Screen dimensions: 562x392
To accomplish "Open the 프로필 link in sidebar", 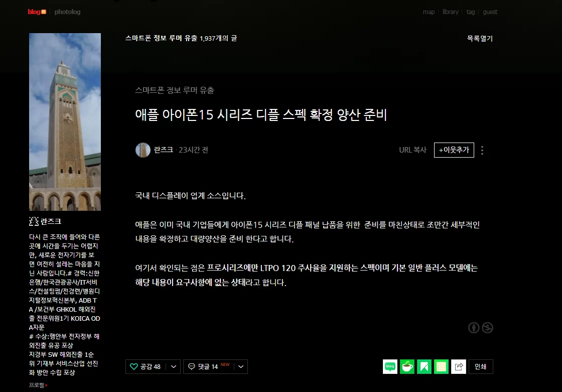I will (x=38, y=385).
